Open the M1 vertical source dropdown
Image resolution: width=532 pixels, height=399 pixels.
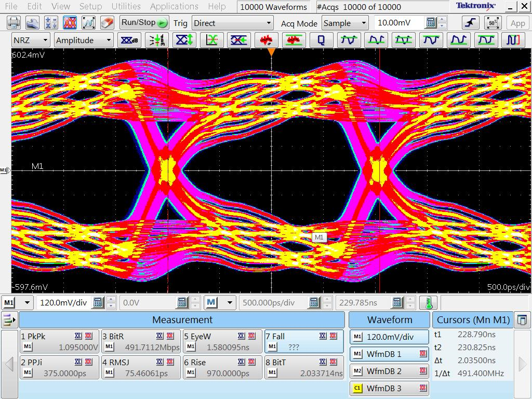[x=17, y=302]
